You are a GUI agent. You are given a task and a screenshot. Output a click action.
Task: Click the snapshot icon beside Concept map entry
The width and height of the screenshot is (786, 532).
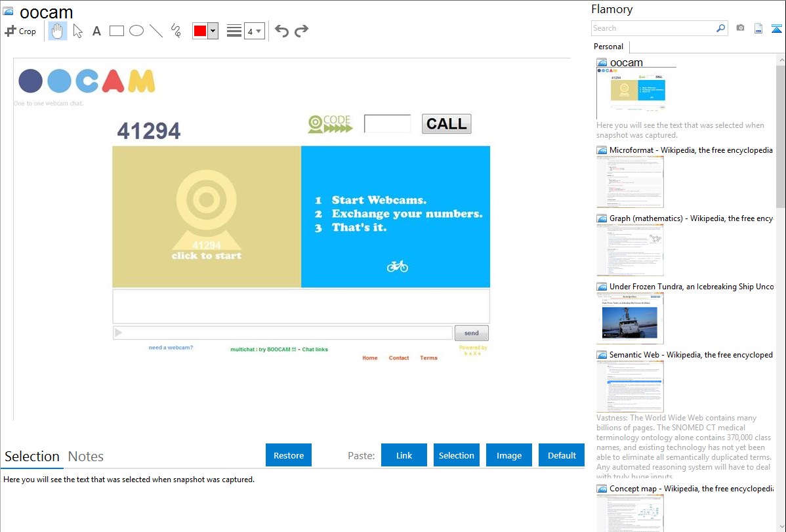(602, 488)
